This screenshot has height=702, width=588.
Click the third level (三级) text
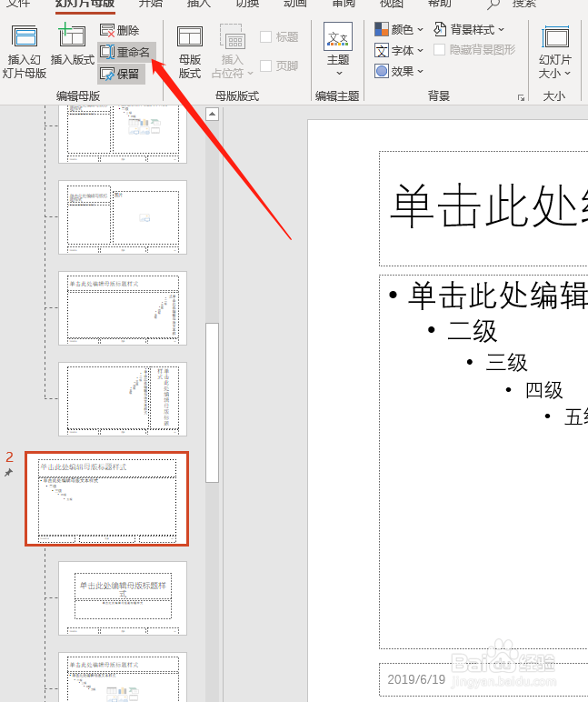point(506,362)
